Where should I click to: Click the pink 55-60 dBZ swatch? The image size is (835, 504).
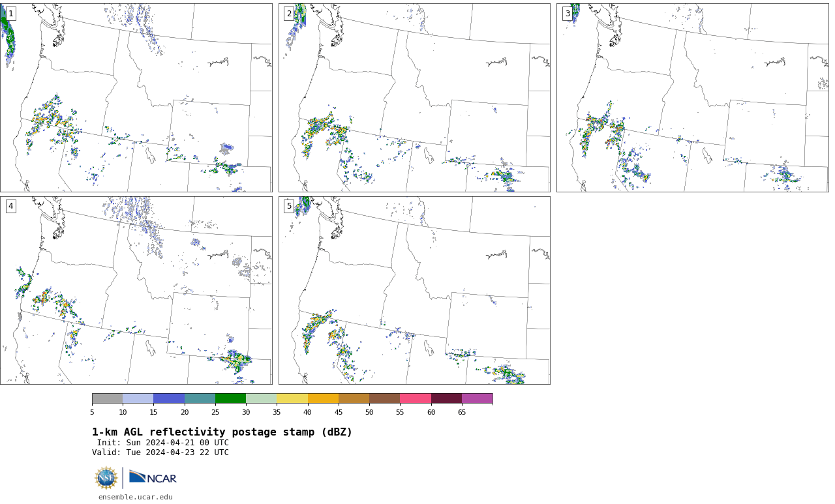click(416, 398)
